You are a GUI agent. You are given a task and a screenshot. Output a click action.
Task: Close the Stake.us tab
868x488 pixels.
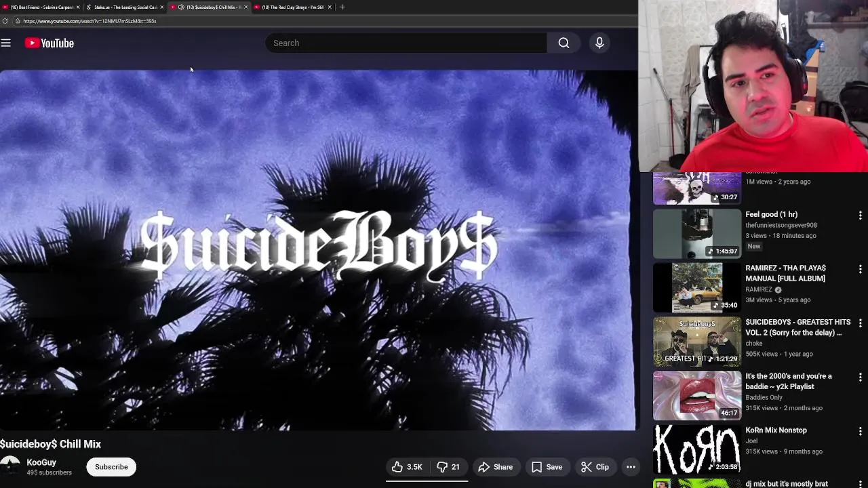[x=162, y=7]
